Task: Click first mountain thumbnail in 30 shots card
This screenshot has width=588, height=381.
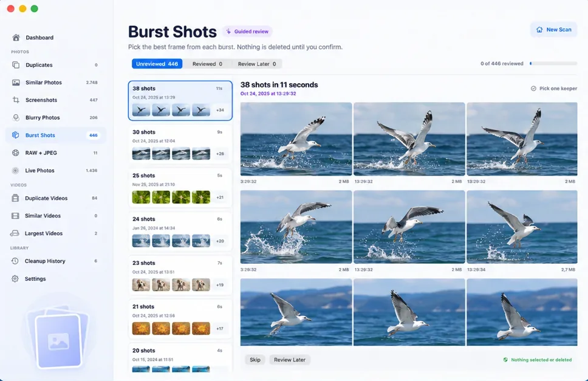Action: (x=141, y=154)
